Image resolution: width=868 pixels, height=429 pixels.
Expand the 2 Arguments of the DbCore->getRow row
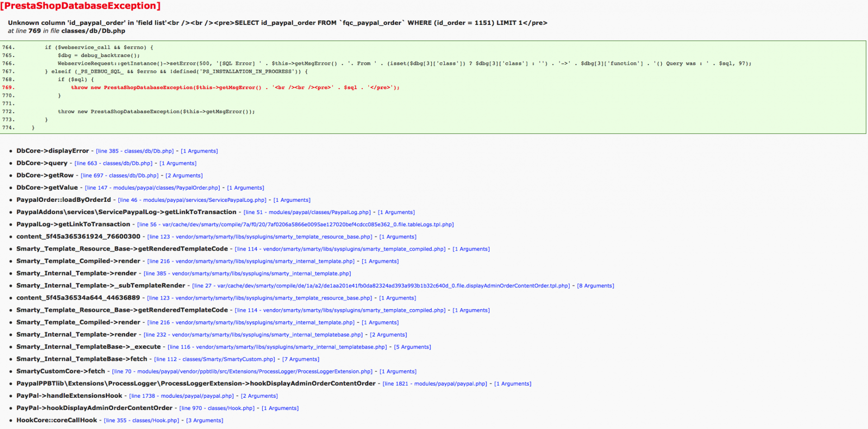click(x=184, y=176)
